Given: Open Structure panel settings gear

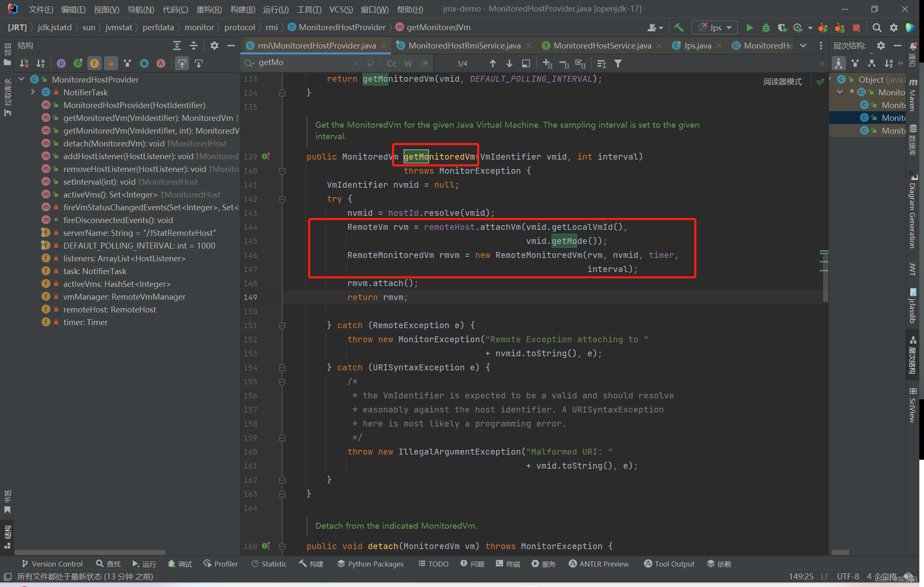Looking at the screenshot, I should click(215, 46).
